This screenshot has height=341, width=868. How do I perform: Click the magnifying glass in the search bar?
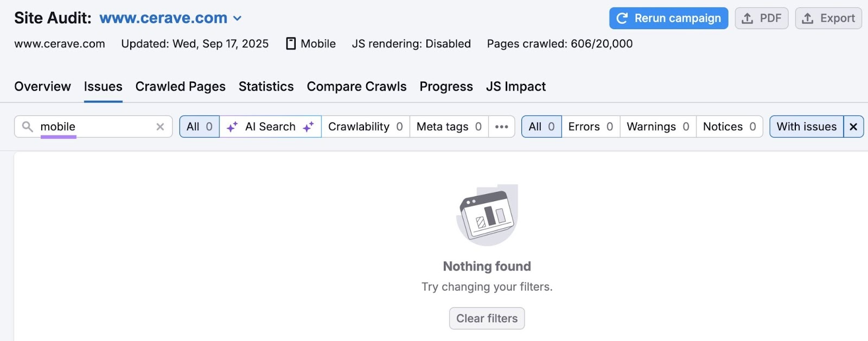pos(28,126)
